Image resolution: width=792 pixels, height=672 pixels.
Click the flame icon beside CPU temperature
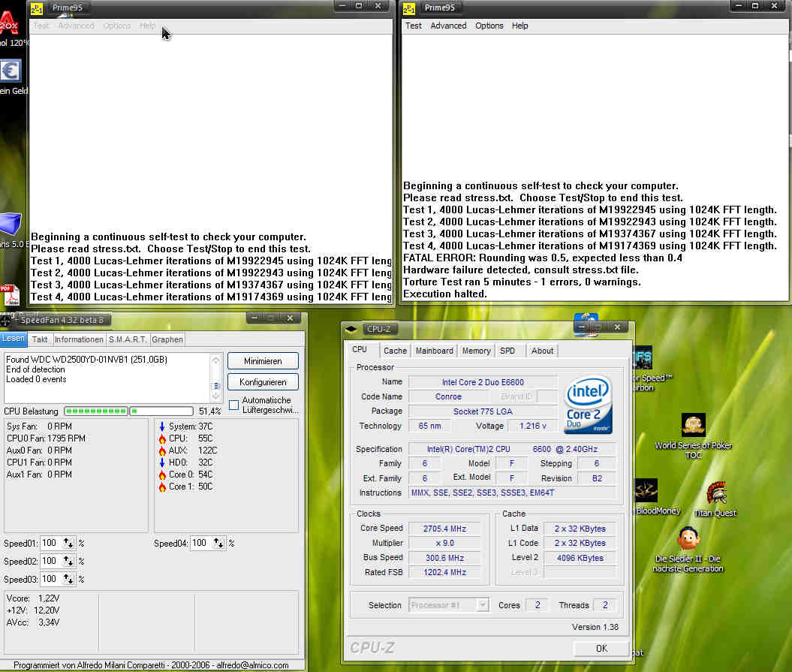(162, 438)
